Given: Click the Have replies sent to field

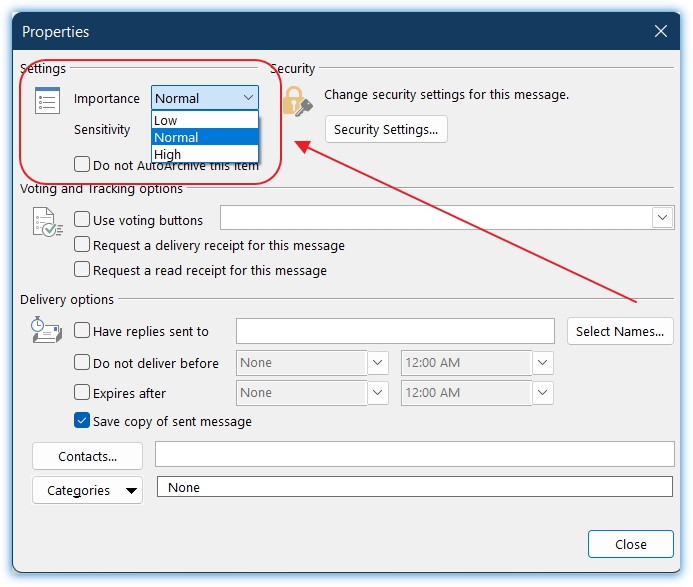Looking at the screenshot, I should click(x=395, y=331).
